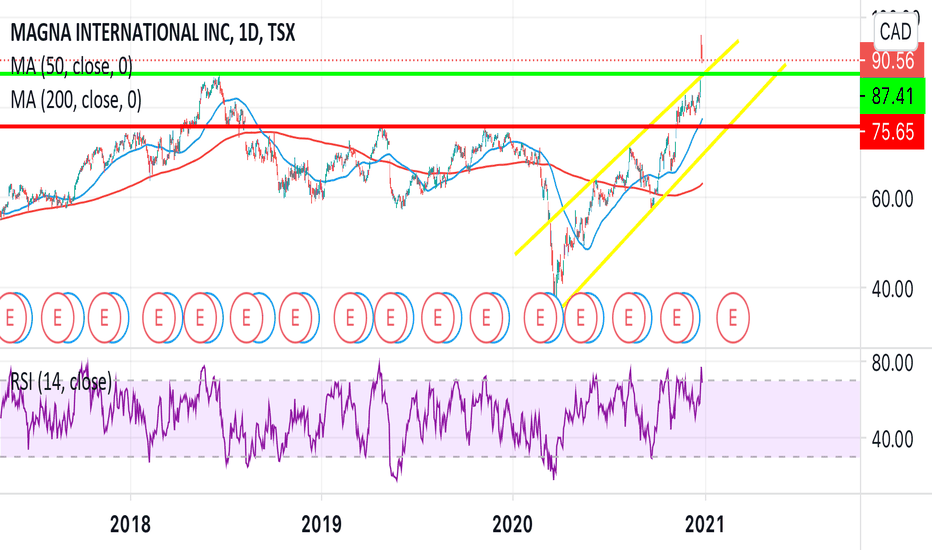
Task: Click the 80.00 label on the RSI axis
Action: click(x=893, y=363)
